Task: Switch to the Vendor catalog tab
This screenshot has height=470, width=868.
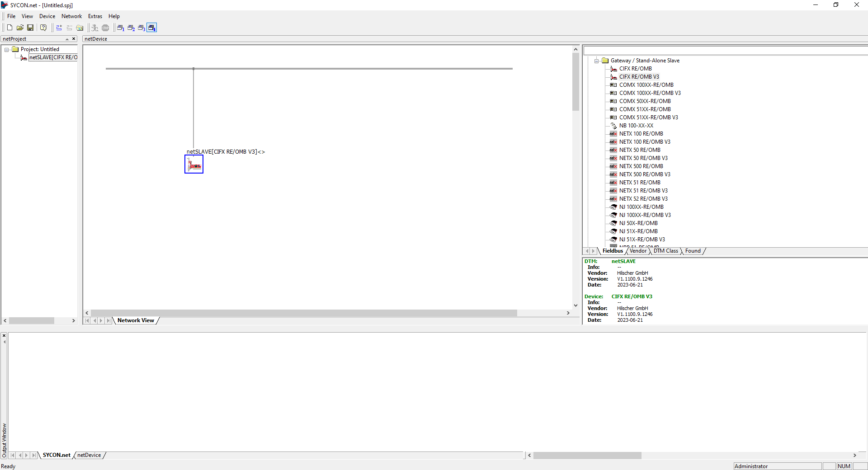Action: (638, 251)
